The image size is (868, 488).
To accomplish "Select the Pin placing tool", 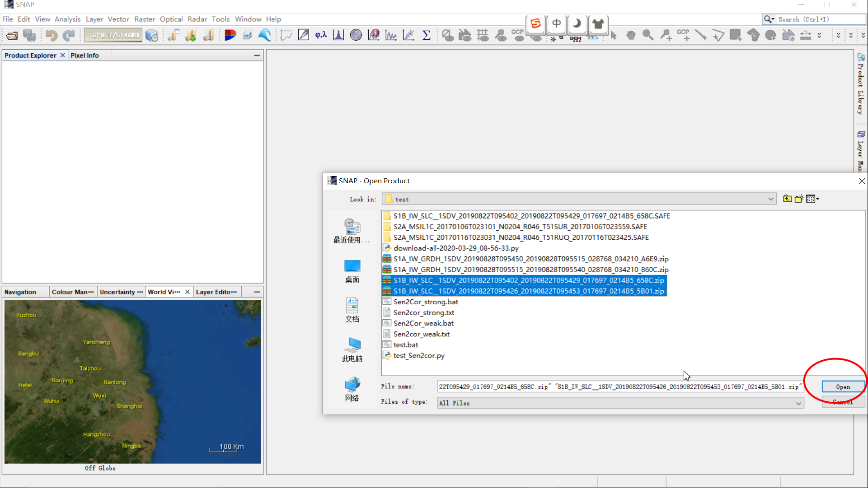I will tap(666, 35).
